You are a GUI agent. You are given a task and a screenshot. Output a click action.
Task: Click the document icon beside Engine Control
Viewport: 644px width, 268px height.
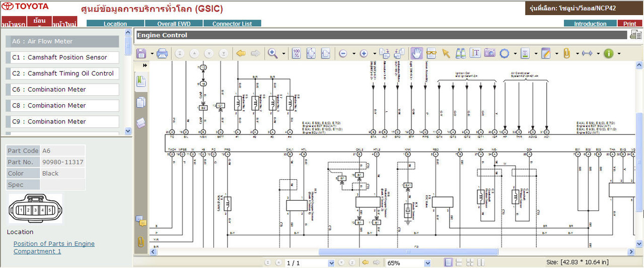[635, 35]
